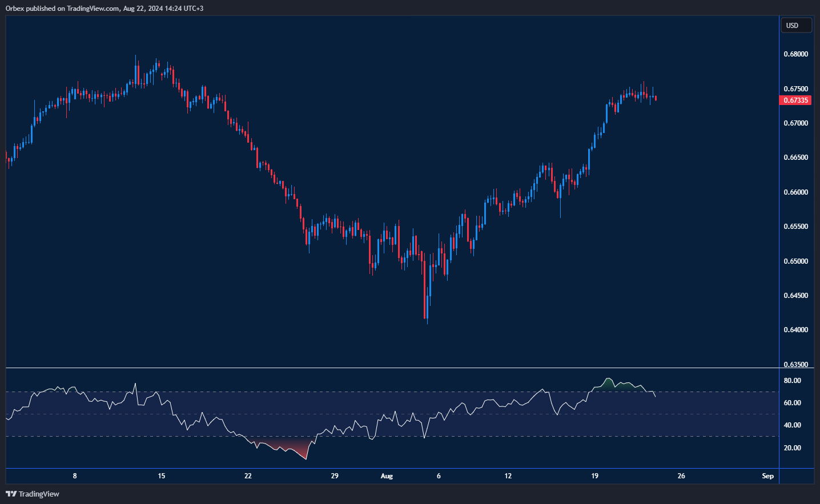Select the 0.65000 level on price scale
This screenshot has height=504, width=820.
pyautogui.click(x=795, y=261)
